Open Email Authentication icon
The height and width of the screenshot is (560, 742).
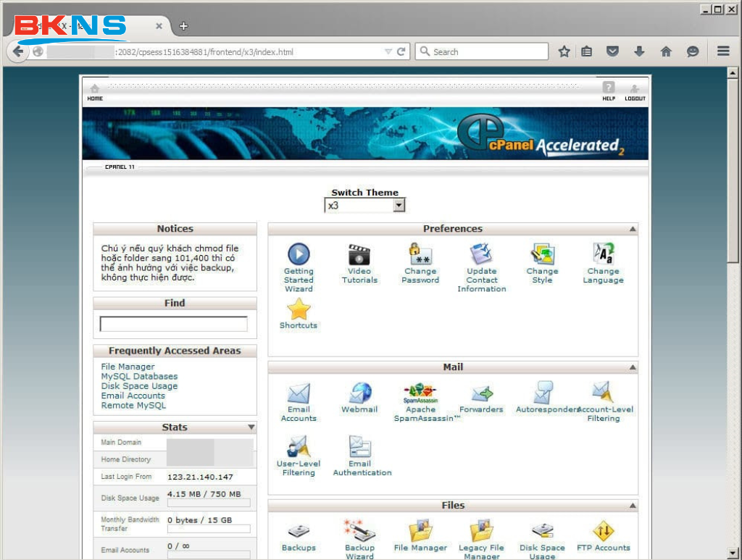359,448
